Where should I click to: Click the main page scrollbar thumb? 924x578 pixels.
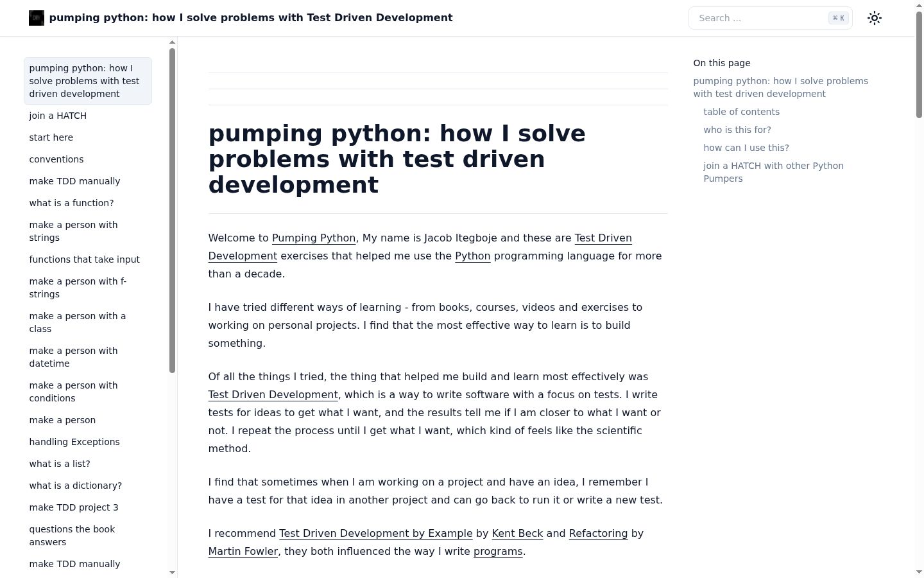point(919,64)
